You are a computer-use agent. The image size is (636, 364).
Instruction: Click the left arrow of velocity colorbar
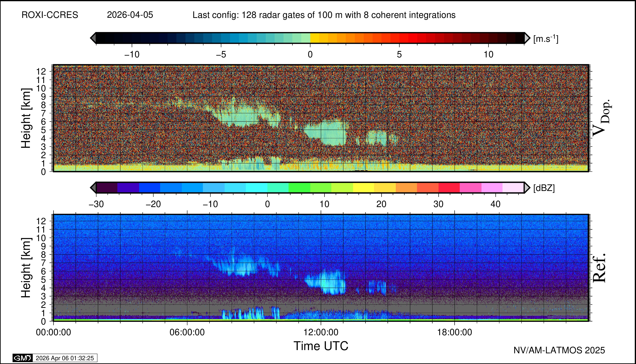coord(93,38)
